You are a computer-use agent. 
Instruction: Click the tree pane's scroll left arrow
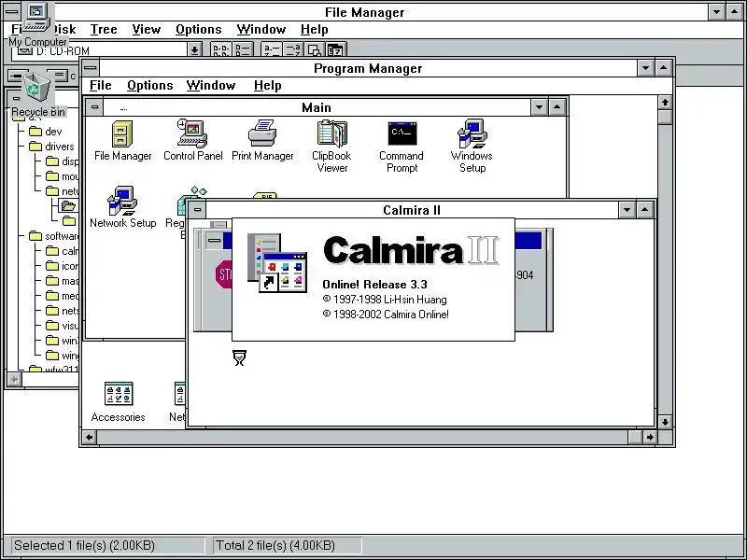point(15,380)
